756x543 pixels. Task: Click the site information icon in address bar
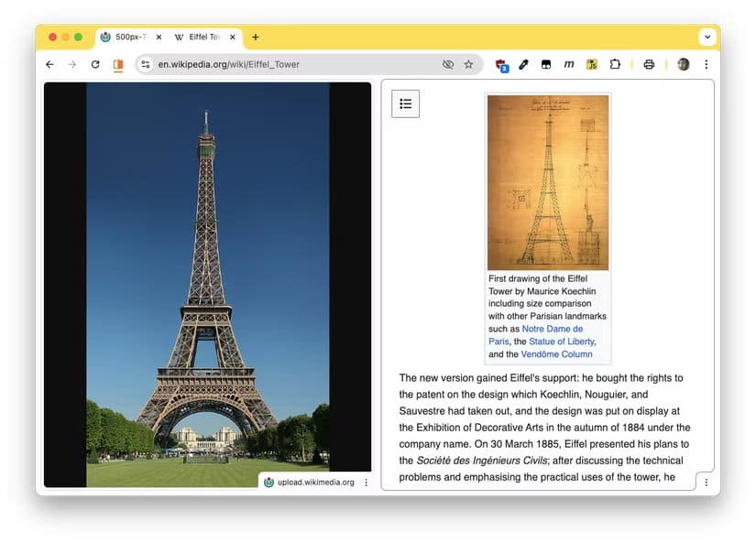click(x=146, y=64)
